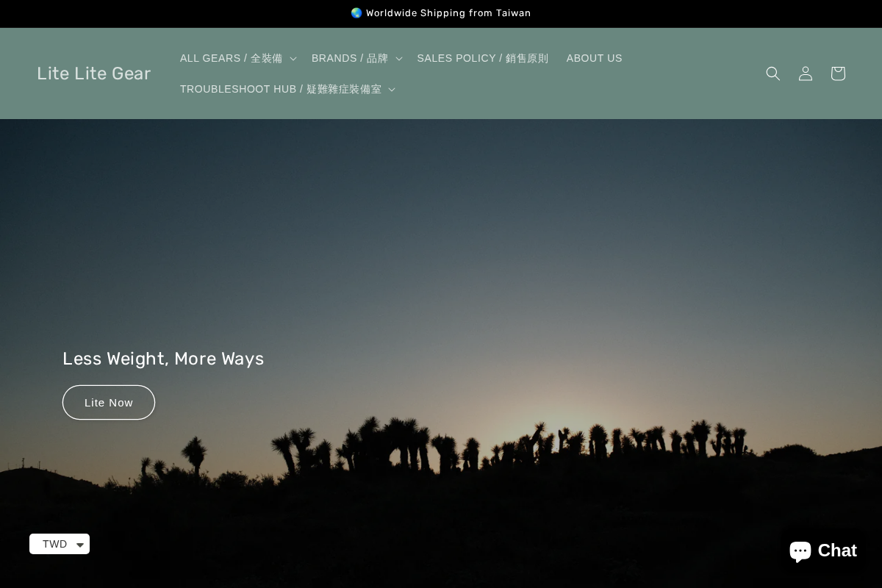The height and width of the screenshot is (588, 882).
Task: Toggle the BRANDS menu open via its chevron
Action: pyautogui.click(x=398, y=58)
